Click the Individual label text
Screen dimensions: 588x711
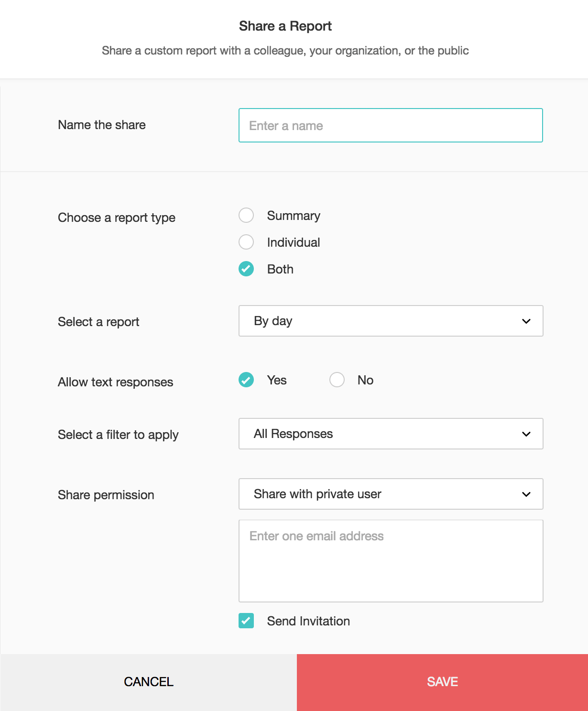[x=294, y=242]
